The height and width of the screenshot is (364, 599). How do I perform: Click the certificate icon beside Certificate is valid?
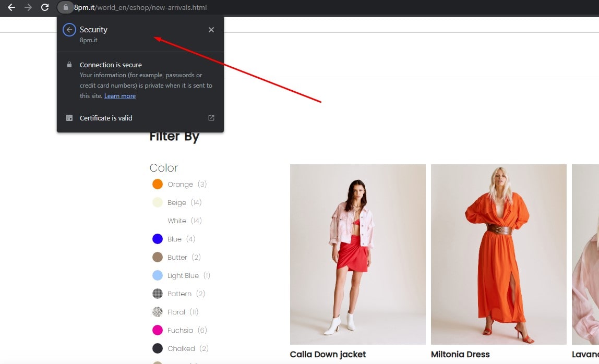(x=69, y=118)
